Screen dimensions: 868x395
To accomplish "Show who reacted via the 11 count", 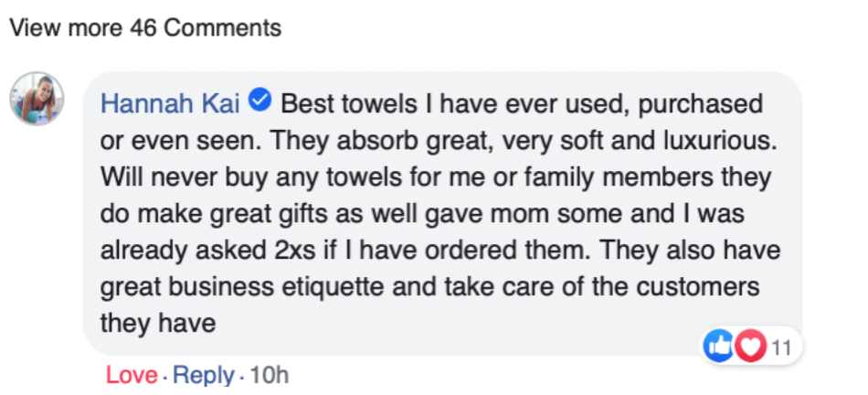I will [x=779, y=347].
